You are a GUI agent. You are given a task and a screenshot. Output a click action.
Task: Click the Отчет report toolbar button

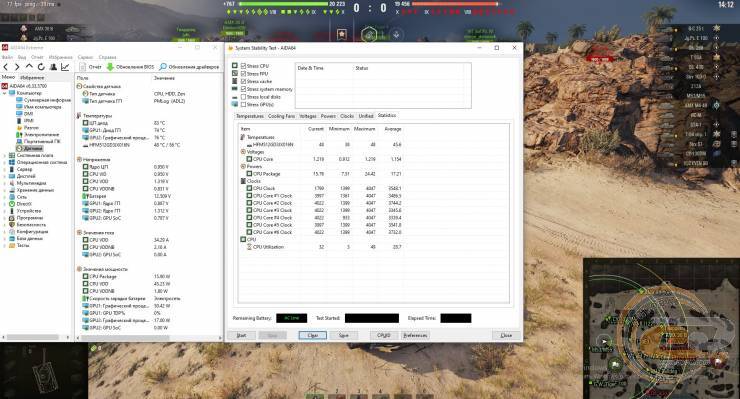(91, 67)
